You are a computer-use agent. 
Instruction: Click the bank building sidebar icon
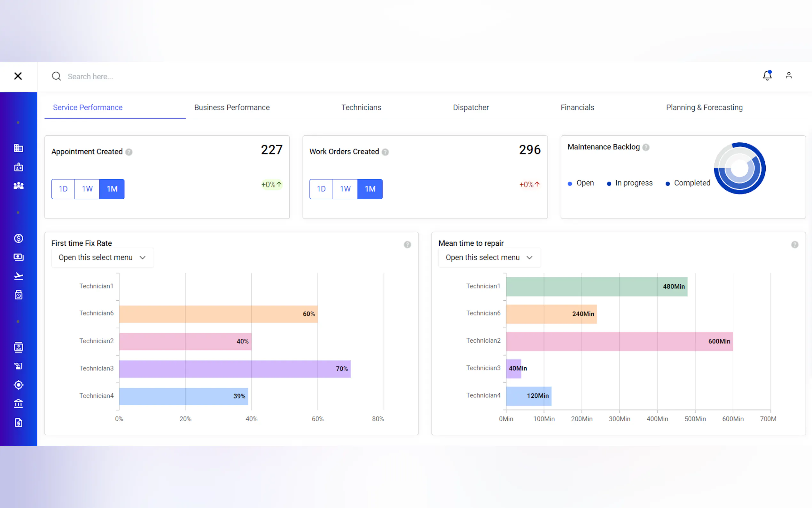coord(19,403)
